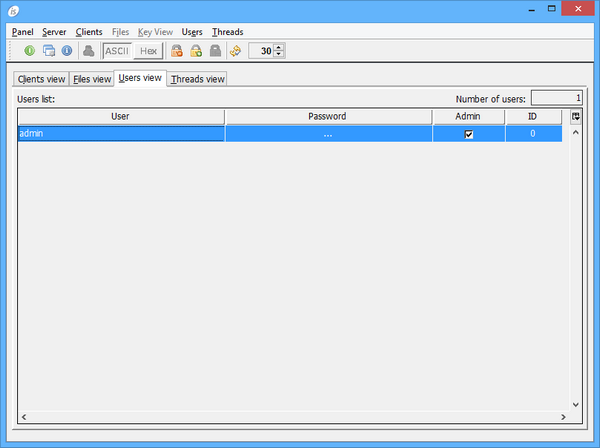The width and height of the screenshot is (600, 448).
Task: Click the grey padlock toolbar icon
Action: point(215,51)
